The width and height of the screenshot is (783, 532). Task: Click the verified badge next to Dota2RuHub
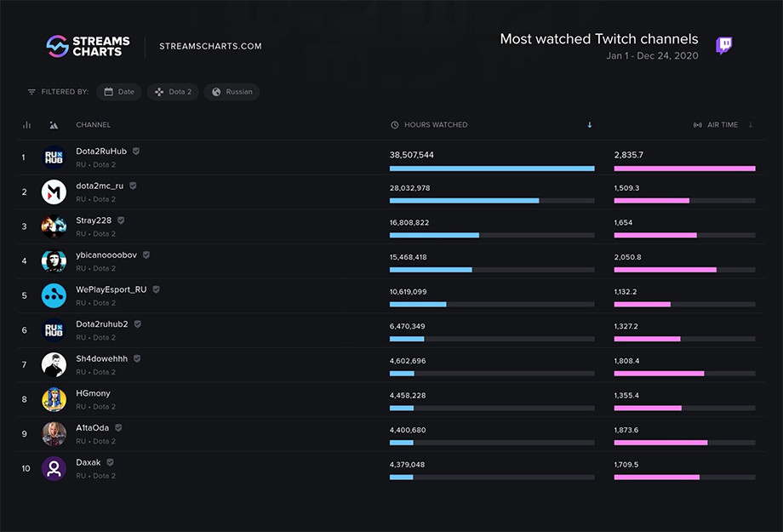pyautogui.click(x=136, y=151)
